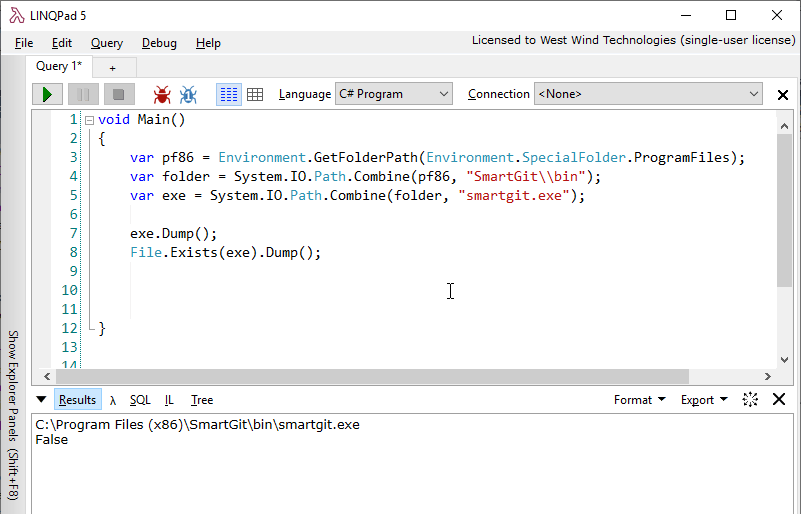801x514 pixels.
Task: Select the Query 1* tab
Action: tap(59, 66)
